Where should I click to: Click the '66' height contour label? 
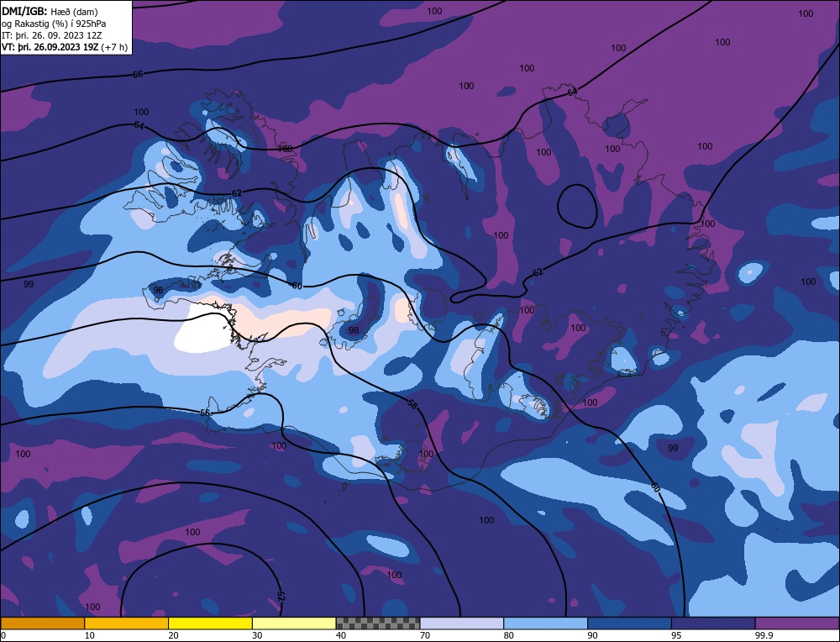138,75
